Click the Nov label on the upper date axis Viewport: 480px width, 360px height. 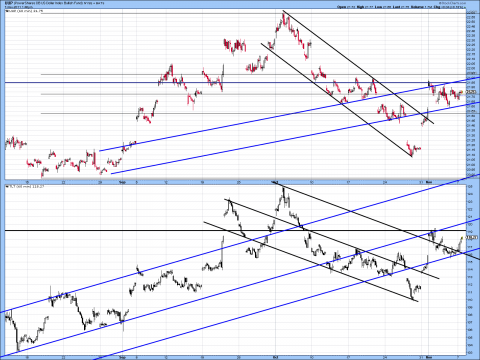click(x=429, y=182)
